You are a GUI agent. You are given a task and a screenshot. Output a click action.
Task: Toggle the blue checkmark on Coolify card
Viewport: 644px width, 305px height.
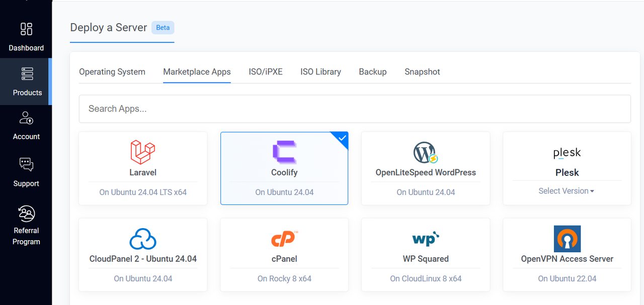(342, 138)
